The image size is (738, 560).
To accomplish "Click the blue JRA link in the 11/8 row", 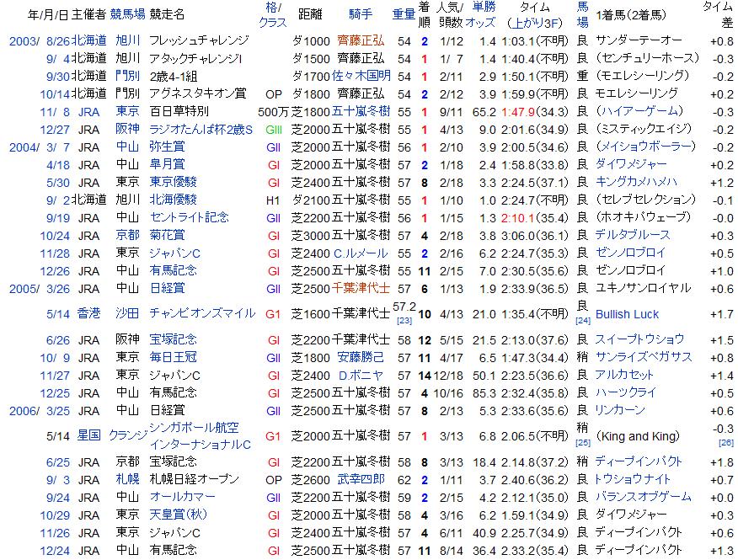I will [x=89, y=111].
